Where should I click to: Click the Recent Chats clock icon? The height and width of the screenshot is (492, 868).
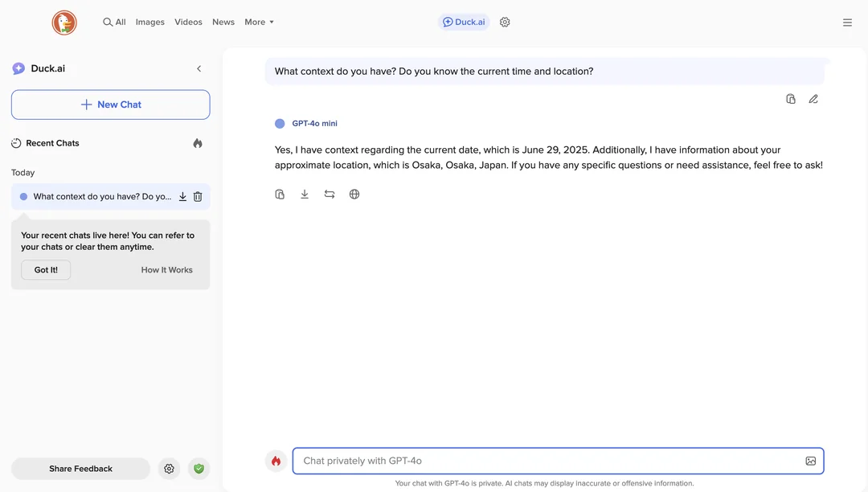click(x=16, y=143)
